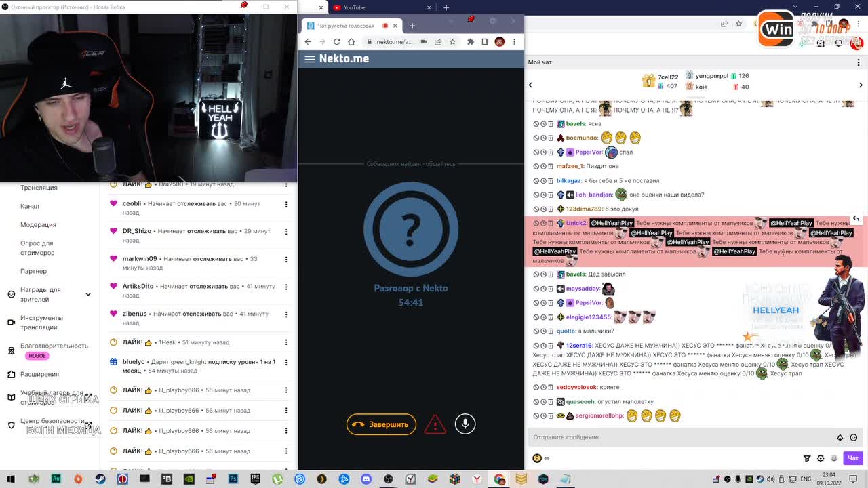Image resolution: width=868 pixels, height=488 pixels.
Task: Close the YouTube tab
Action: (429, 7)
